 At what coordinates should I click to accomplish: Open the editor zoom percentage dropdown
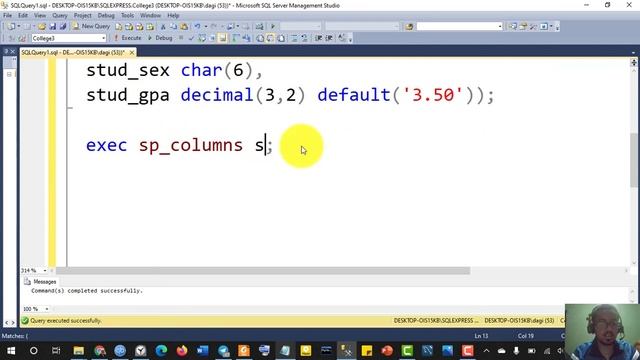click(44, 271)
